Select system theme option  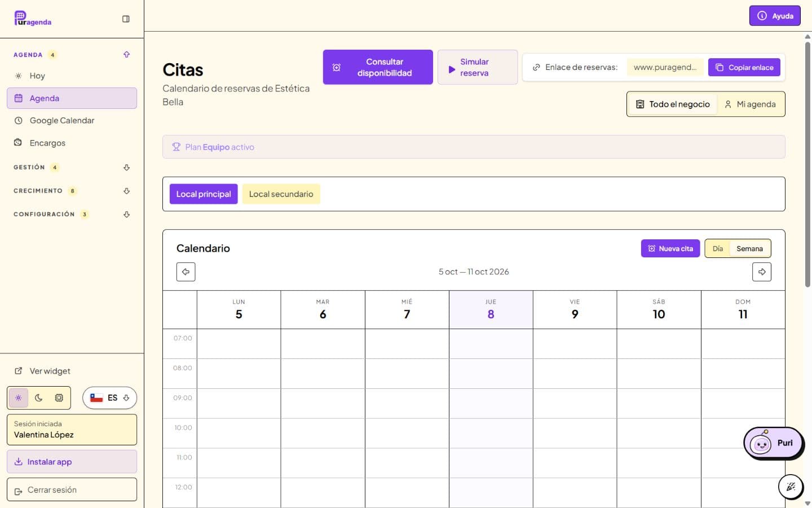pyautogui.click(x=59, y=398)
